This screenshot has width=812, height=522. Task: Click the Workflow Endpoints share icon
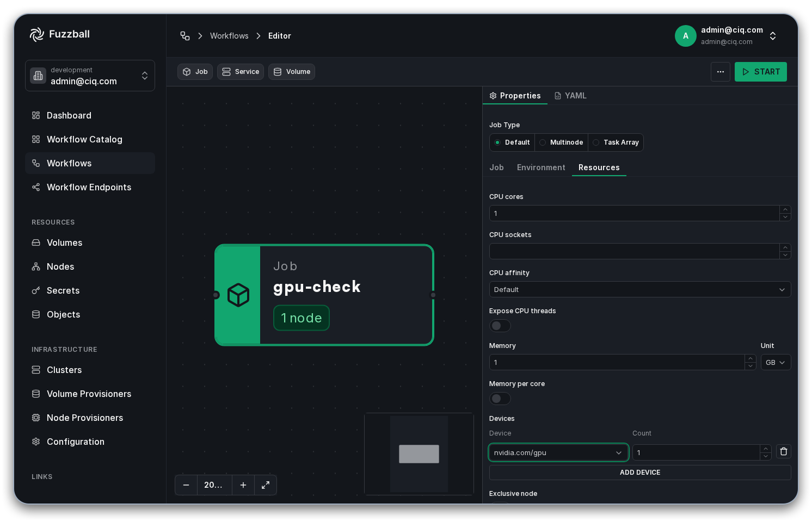pyautogui.click(x=36, y=187)
